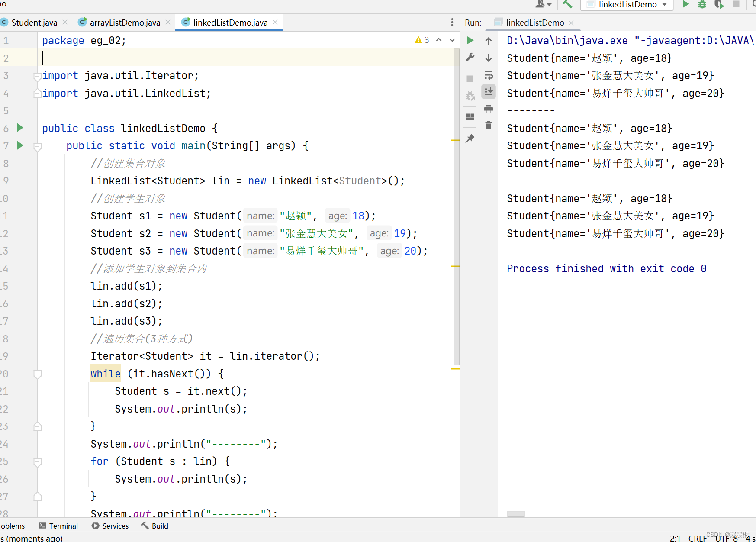Click end-of-while fold marker at line 23
The image size is (756, 542).
coord(37,426)
